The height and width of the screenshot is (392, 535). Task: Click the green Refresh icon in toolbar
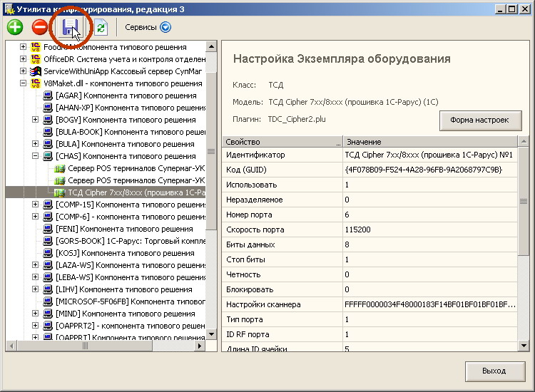tap(100, 28)
